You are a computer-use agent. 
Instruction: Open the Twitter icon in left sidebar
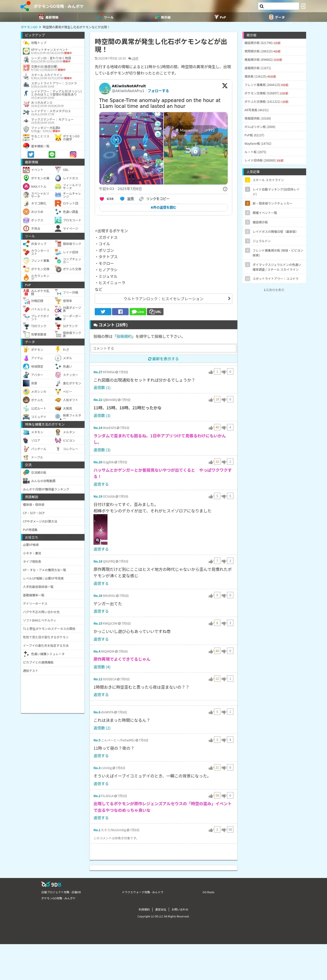click(x=31, y=154)
